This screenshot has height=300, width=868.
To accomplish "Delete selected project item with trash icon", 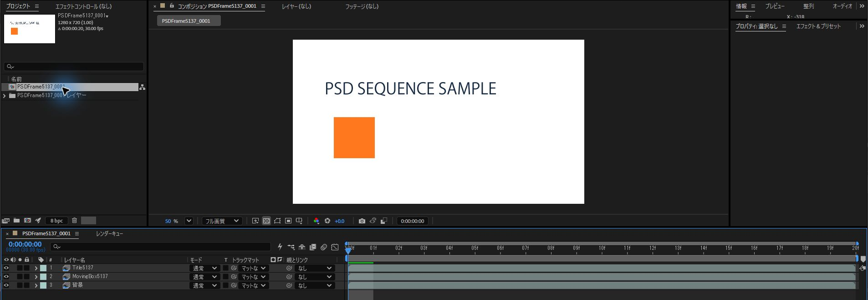I will pyautogui.click(x=74, y=221).
